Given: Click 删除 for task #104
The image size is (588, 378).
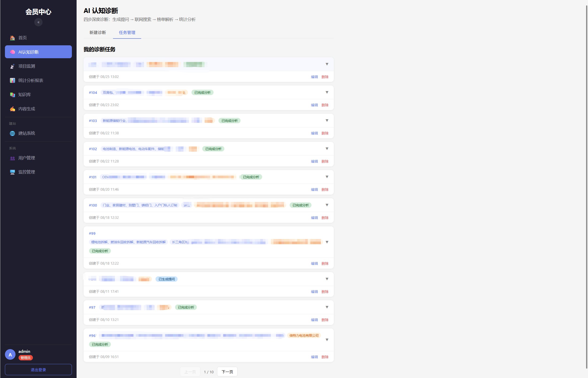Looking at the screenshot, I should pyautogui.click(x=325, y=105).
